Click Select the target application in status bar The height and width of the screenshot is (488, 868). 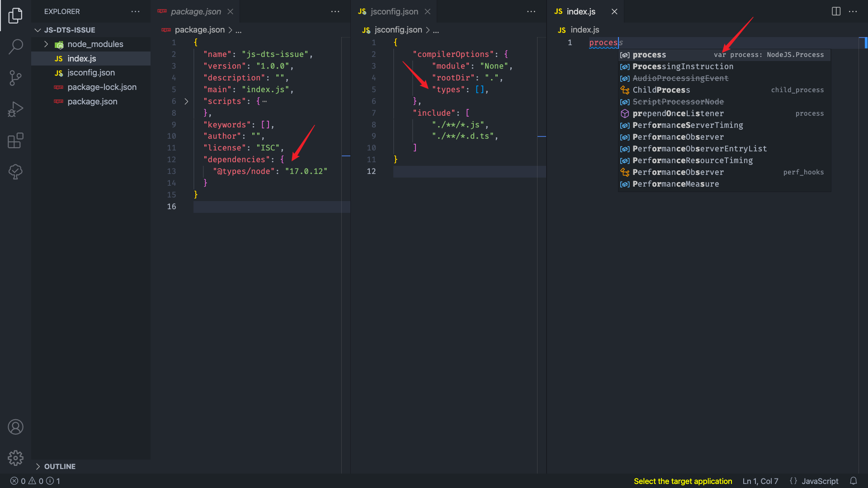coord(683,481)
